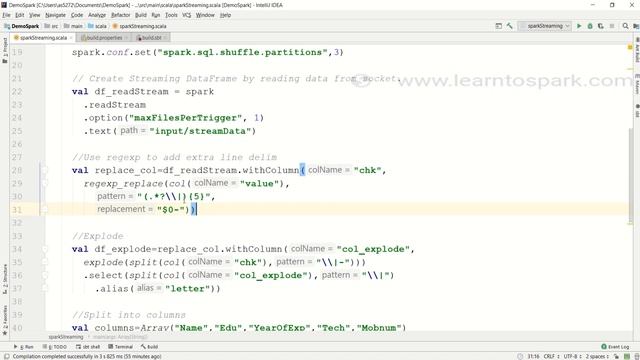This screenshot has width=640, height=360.
Task: Open the Event Log
Action: tap(615, 347)
